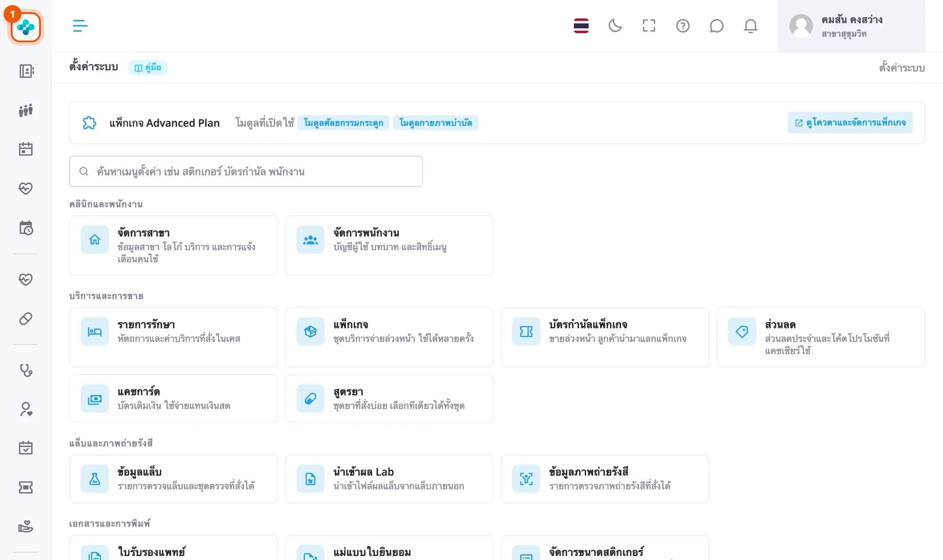Open จัดการพนักงาน settings card
The height and width of the screenshot is (560, 943).
click(389, 245)
